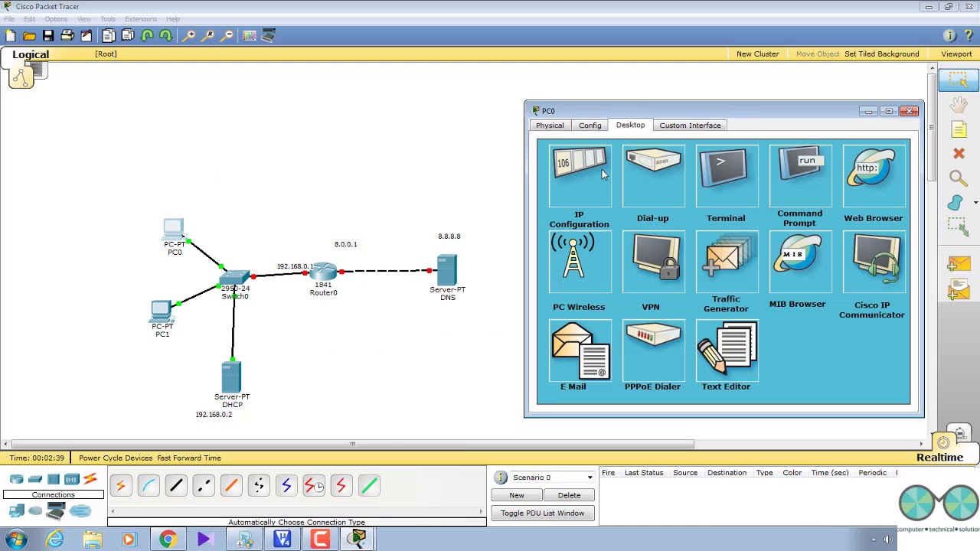
Task: Pick the Move Layout hand tool
Action: [959, 104]
